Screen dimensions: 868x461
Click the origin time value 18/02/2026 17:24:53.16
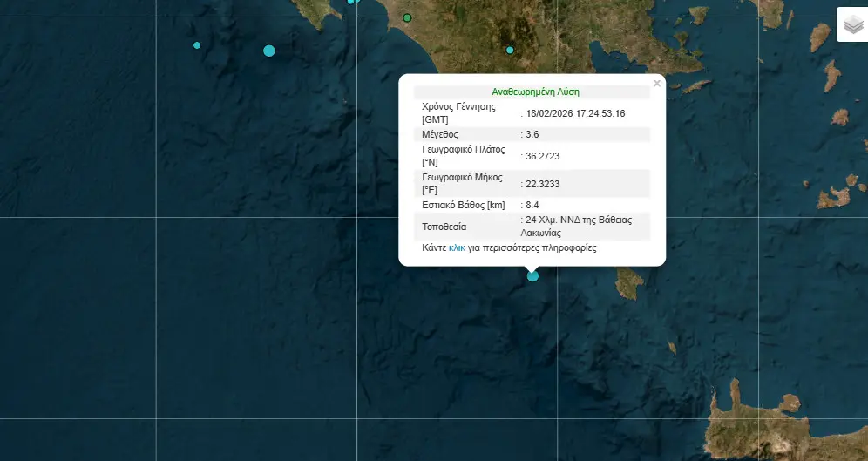pos(576,113)
